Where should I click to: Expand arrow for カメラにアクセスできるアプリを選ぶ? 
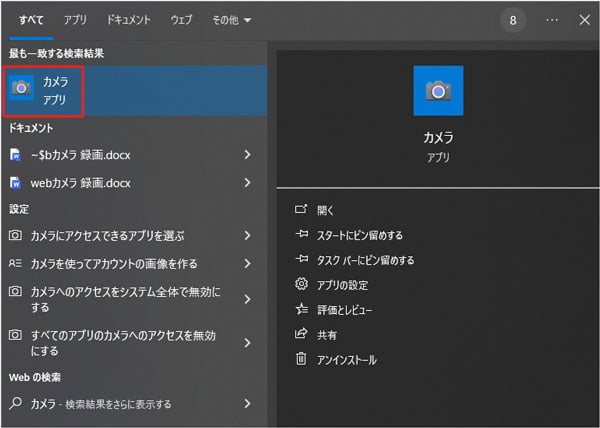click(x=248, y=235)
